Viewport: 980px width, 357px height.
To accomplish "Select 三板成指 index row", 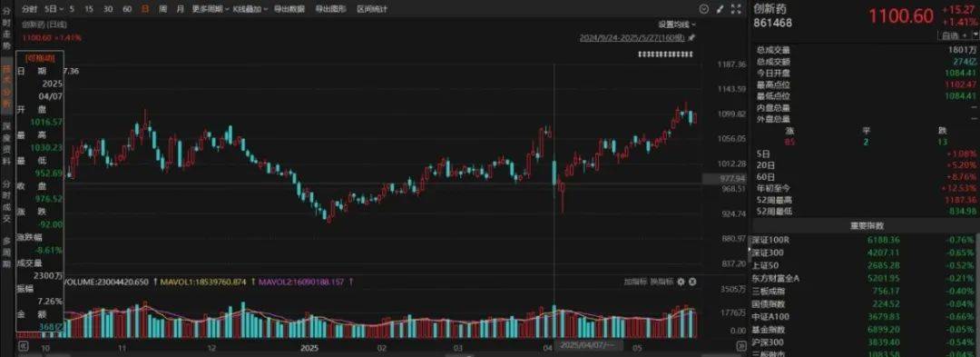I will pos(865,291).
